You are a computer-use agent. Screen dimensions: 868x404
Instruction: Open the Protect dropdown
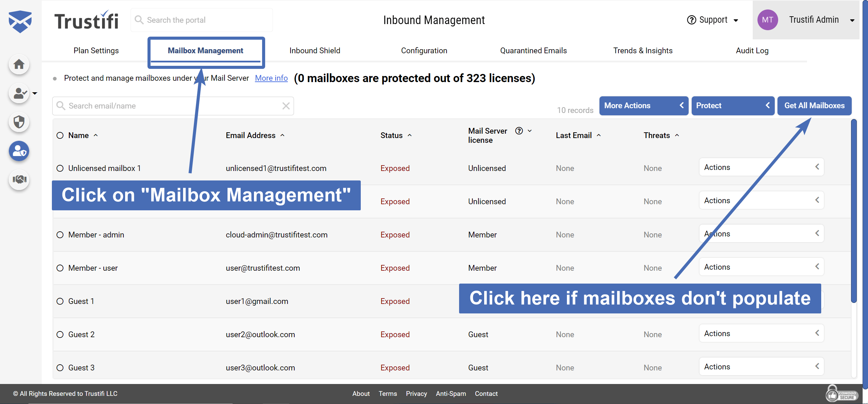[732, 106]
